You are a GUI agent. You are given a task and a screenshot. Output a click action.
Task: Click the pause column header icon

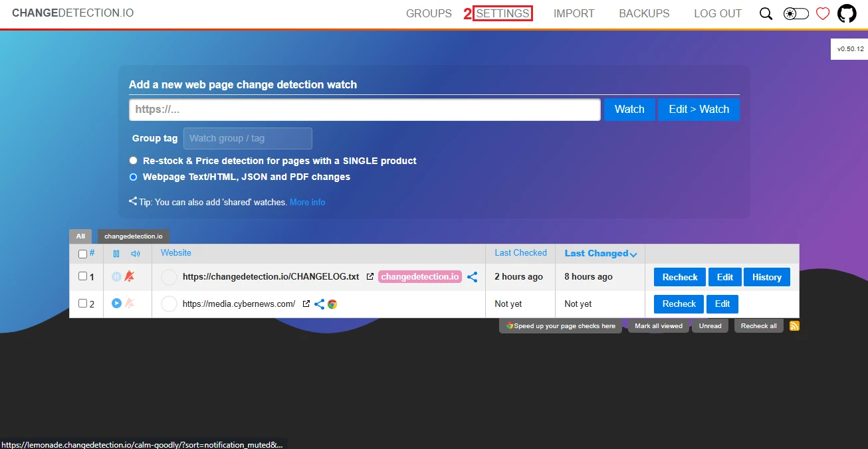(x=116, y=254)
